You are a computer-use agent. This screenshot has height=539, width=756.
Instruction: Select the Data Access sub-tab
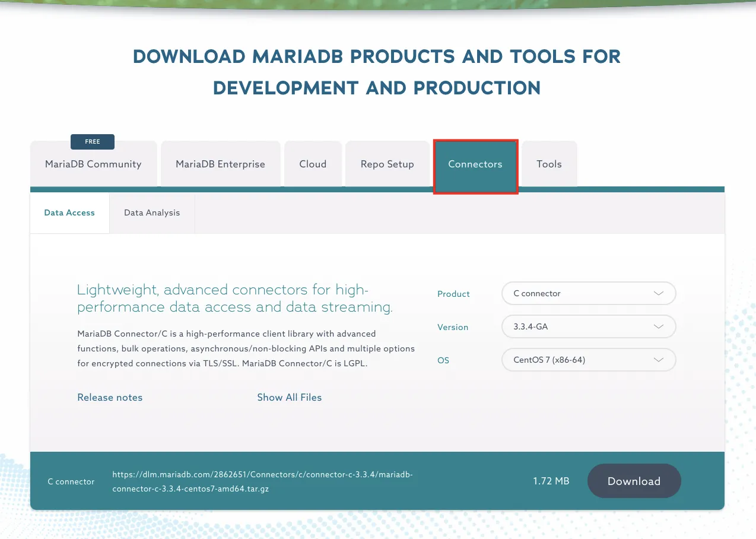pyautogui.click(x=69, y=213)
